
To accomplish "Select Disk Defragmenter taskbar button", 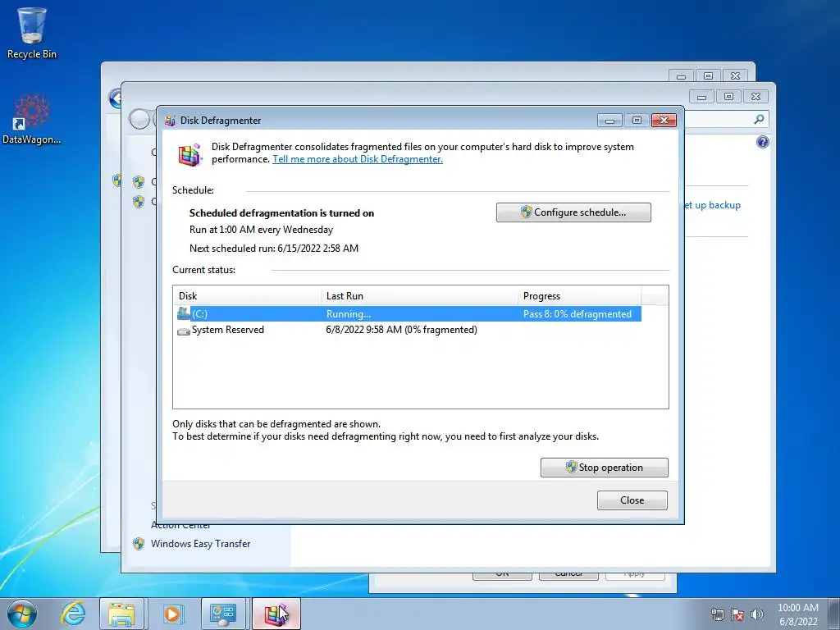I will coord(276,614).
